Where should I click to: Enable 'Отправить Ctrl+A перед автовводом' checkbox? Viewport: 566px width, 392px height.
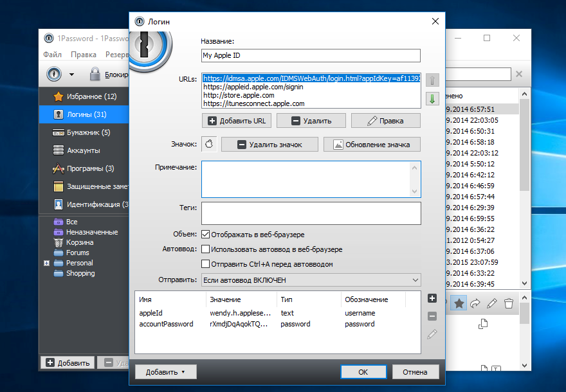(x=205, y=264)
